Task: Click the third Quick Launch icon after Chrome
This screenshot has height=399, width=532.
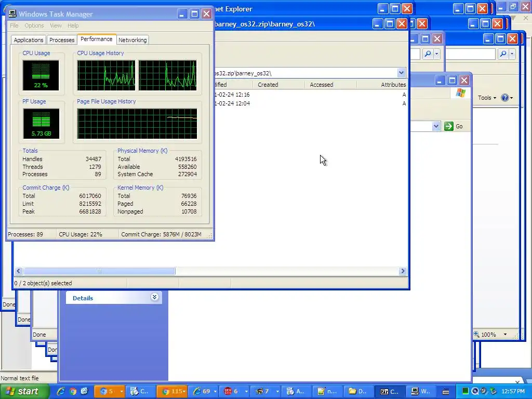Action: [84, 391]
